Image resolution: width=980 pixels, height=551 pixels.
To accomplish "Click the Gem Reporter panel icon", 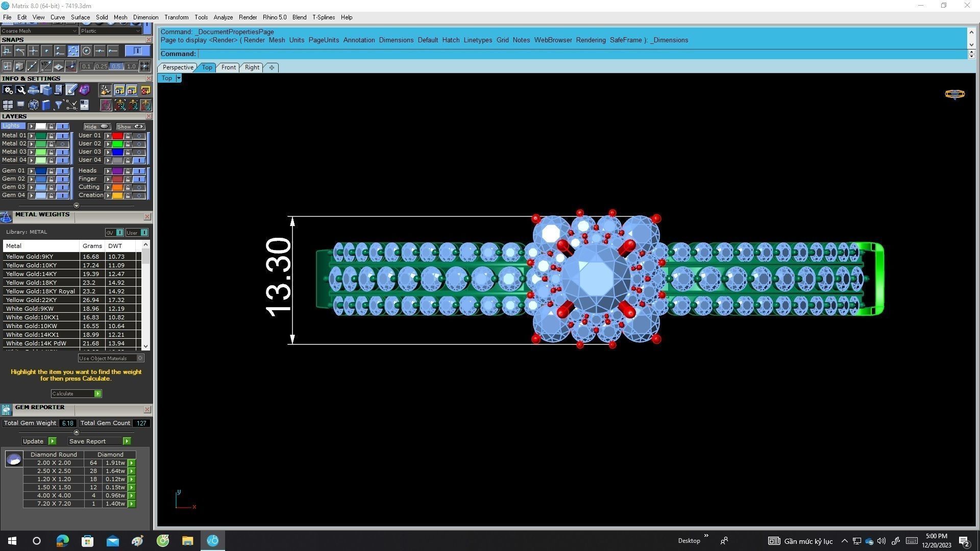I will (6, 410).
